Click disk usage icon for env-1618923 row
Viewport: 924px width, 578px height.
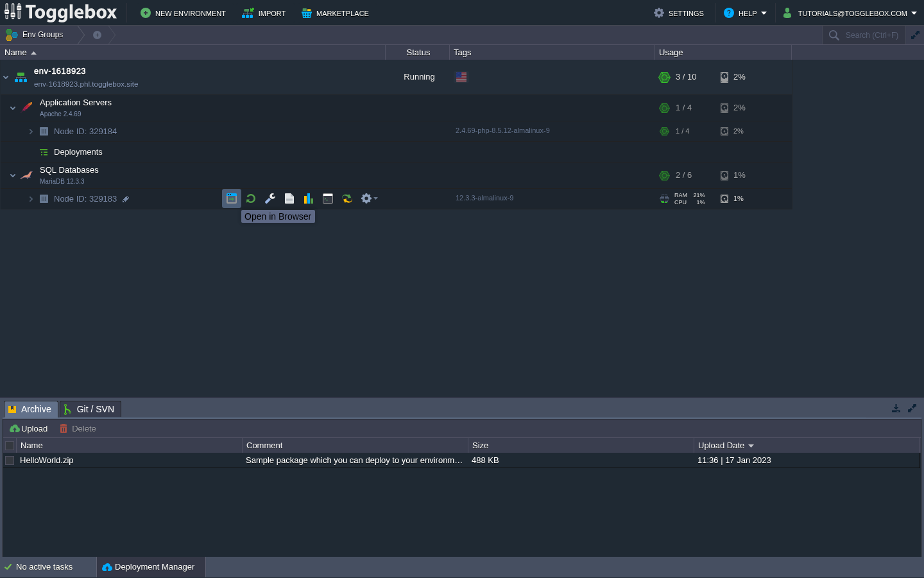(x=724, y=77)
